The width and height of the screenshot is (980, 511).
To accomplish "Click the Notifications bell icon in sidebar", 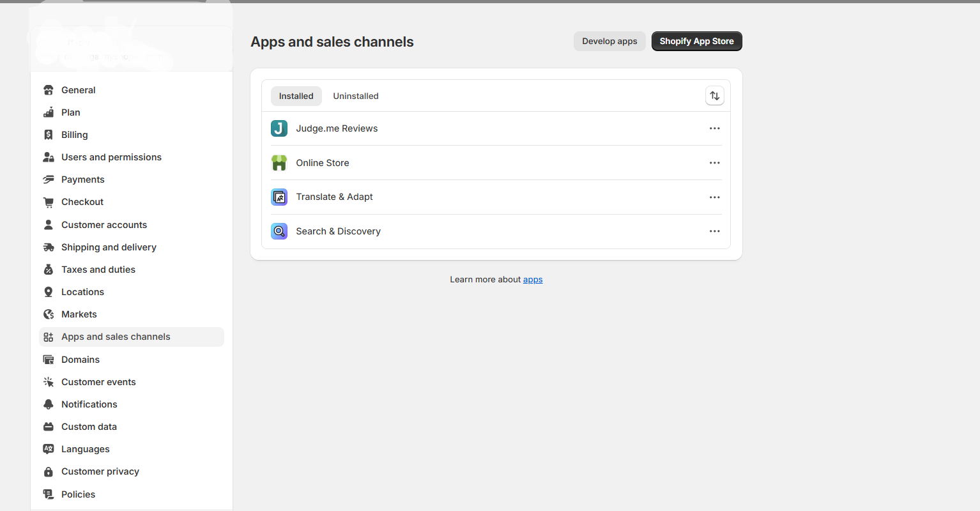I will [49, 404].
